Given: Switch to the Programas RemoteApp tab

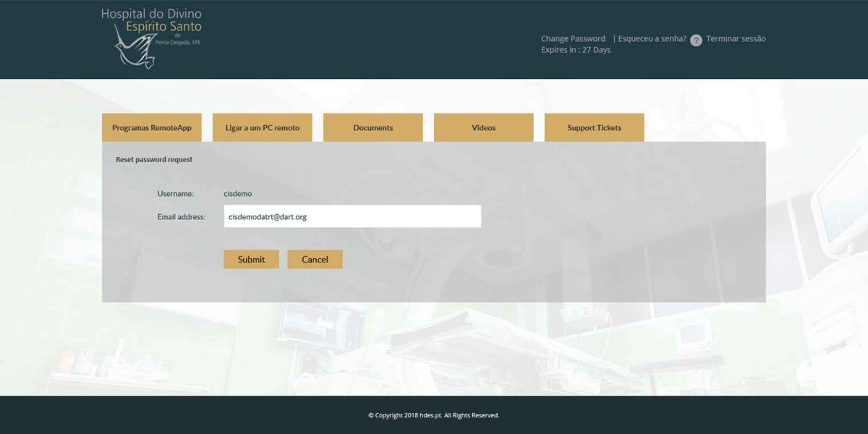Looking at the screenshot, I should [152, 128].
